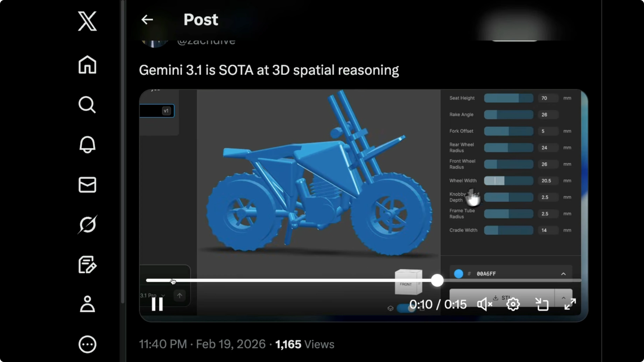Select the Home icon in sidebar
644x362 pixels.
pos(87,65)
